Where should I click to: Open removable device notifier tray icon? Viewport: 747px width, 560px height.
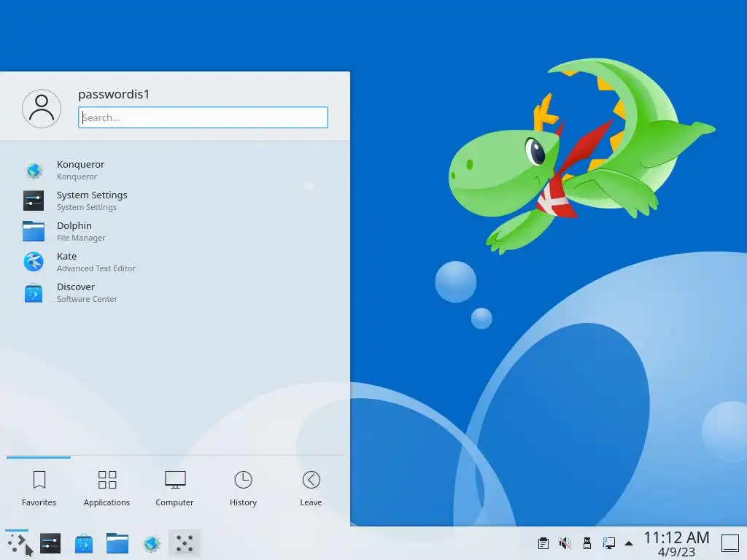click(x=587, y=543)
